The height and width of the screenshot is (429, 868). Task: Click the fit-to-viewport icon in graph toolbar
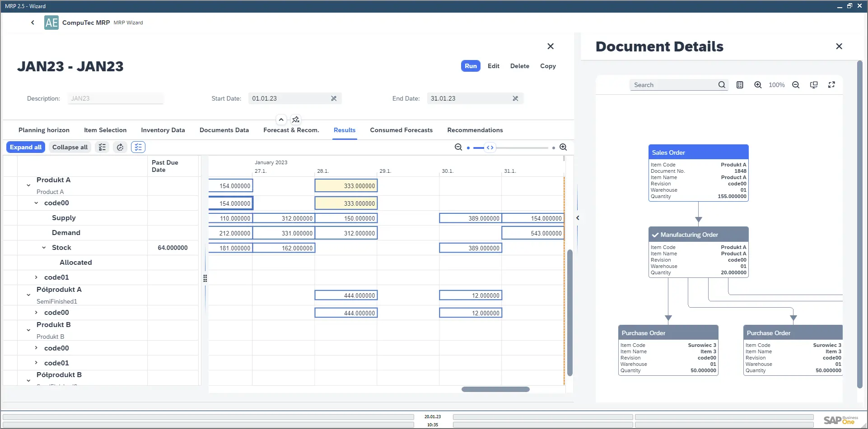[x=814, y=85]
